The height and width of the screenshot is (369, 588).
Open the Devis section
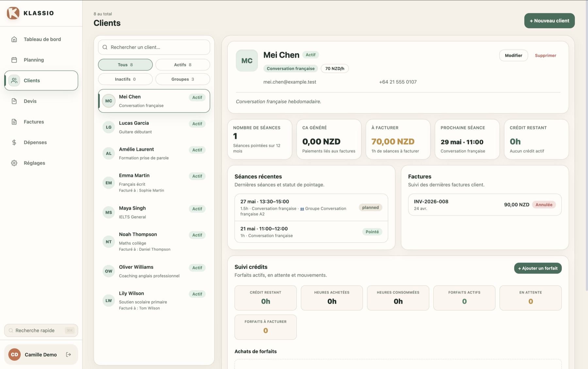[41, 101]
